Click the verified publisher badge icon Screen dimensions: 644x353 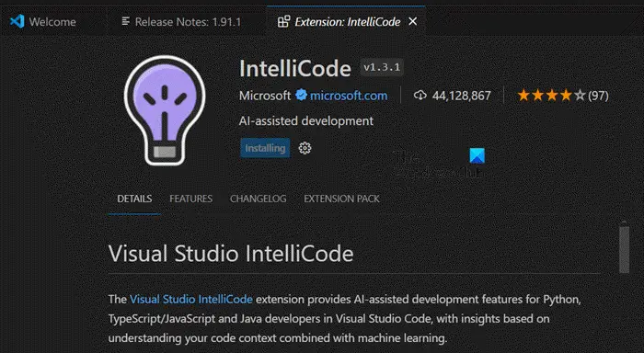point(301,96)
